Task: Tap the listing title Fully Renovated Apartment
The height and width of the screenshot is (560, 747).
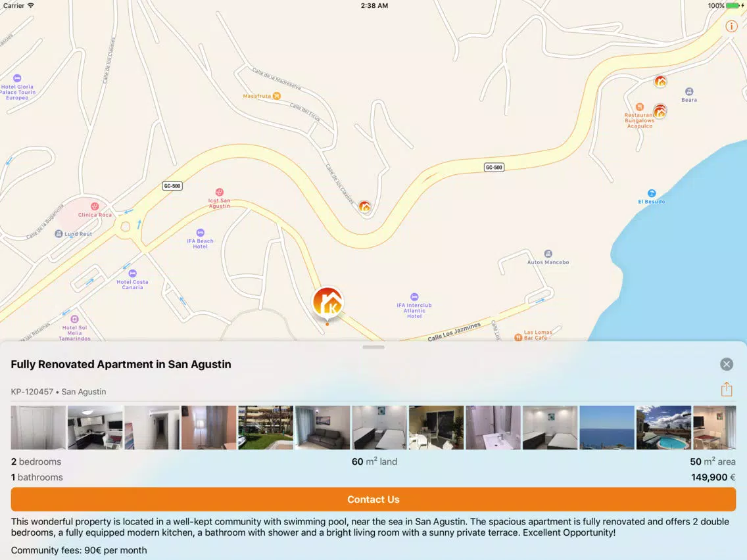Action: pos(121,364)
